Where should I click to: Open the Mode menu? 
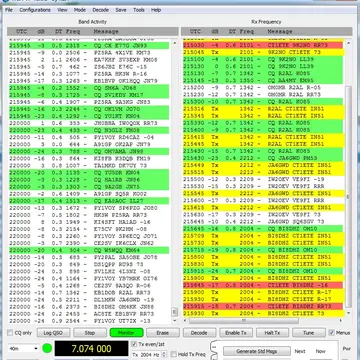coord(80,10)
